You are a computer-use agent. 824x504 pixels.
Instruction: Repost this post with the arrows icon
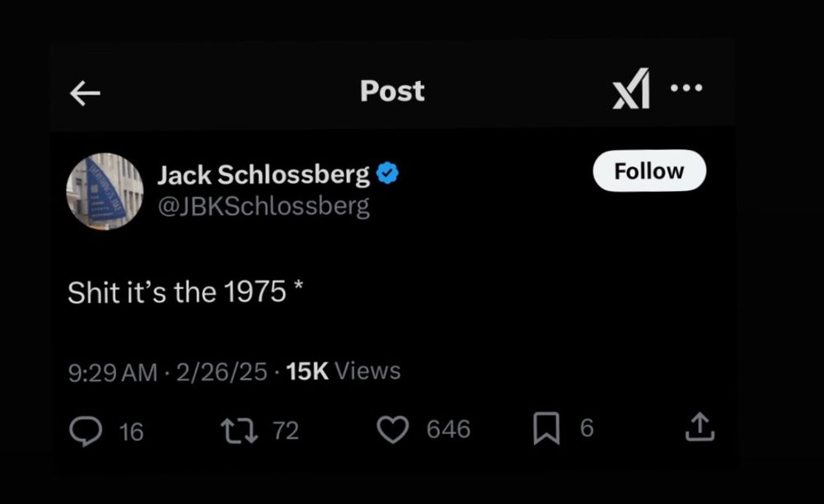point(238,429)
